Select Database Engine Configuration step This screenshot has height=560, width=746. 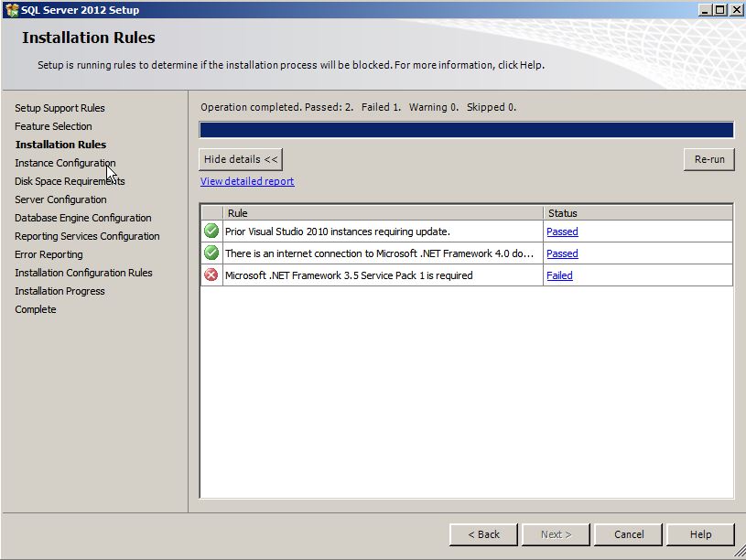(x=82, y=218)
